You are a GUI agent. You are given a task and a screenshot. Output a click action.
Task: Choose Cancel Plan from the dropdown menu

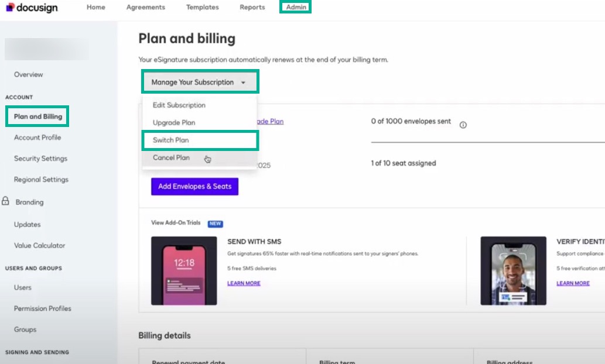(x=171, y=157)
